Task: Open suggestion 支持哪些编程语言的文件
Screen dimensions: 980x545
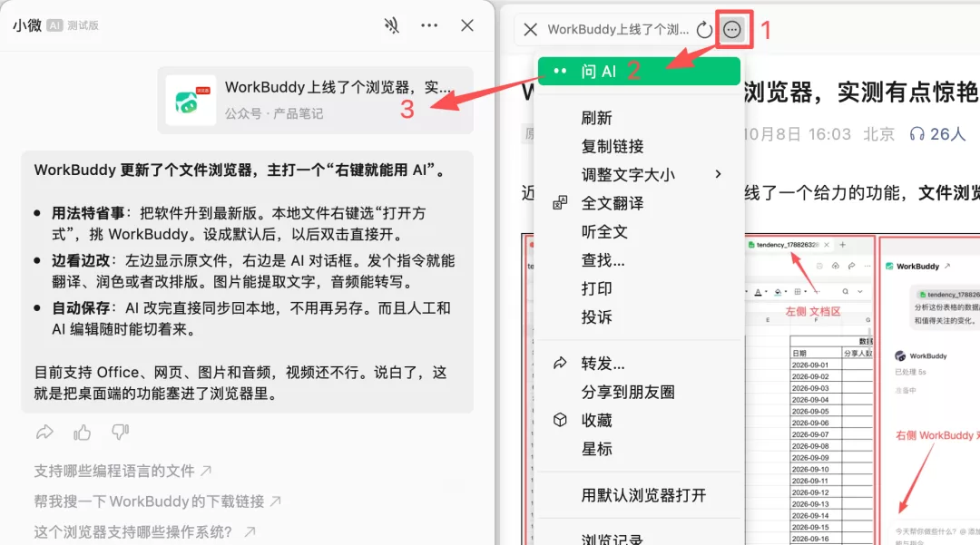Action: [x=123, y=471]
